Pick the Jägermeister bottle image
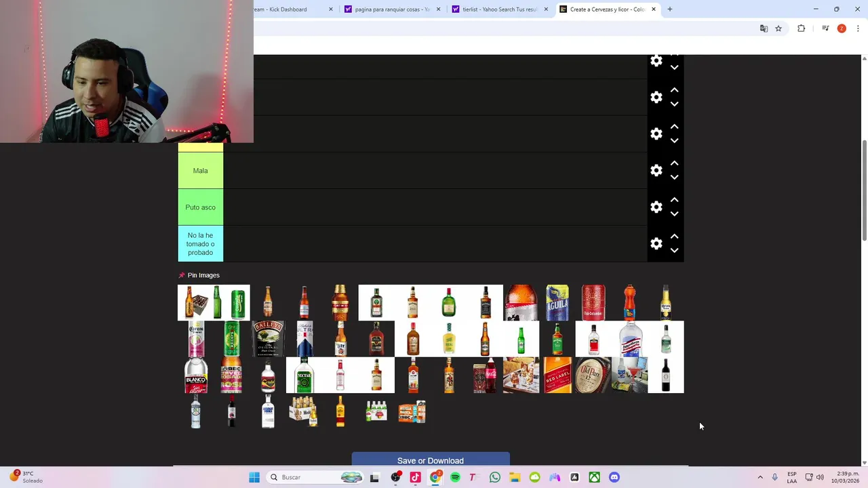 (x=376, y=302)
